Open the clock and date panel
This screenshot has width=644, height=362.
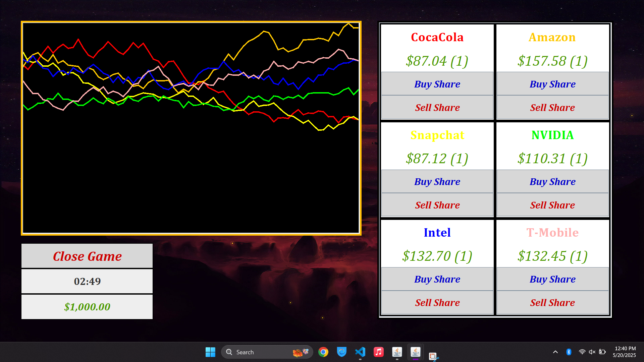coord(624,352)
